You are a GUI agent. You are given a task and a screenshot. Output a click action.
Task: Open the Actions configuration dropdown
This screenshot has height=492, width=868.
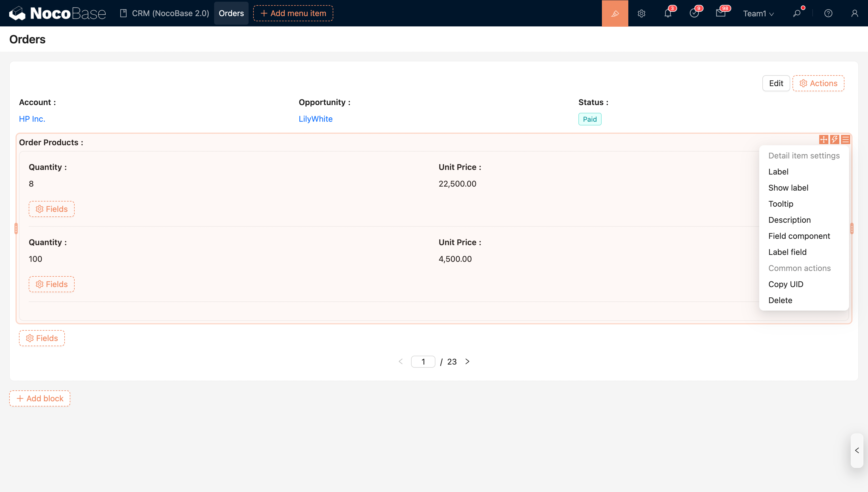(818, 83)
